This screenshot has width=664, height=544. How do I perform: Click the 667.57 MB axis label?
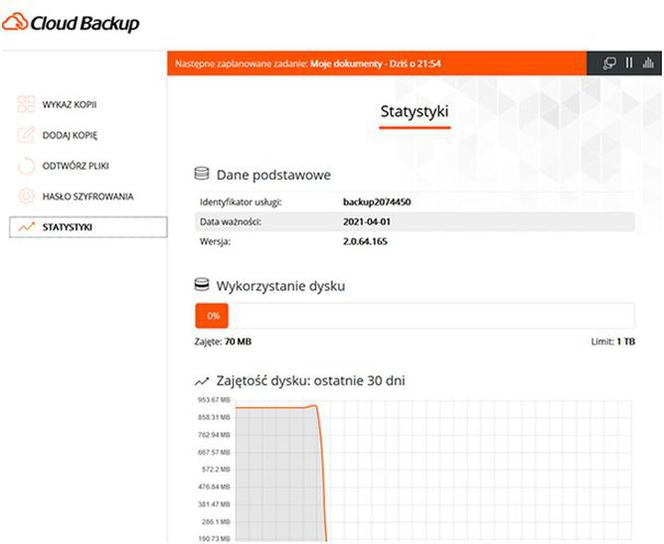[x=214, y=452]
